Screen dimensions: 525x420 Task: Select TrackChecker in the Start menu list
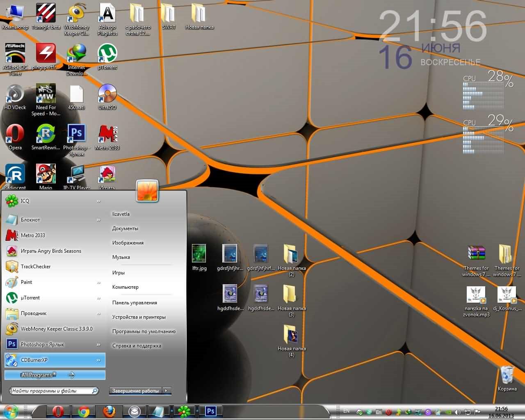[x=36, y=267]
